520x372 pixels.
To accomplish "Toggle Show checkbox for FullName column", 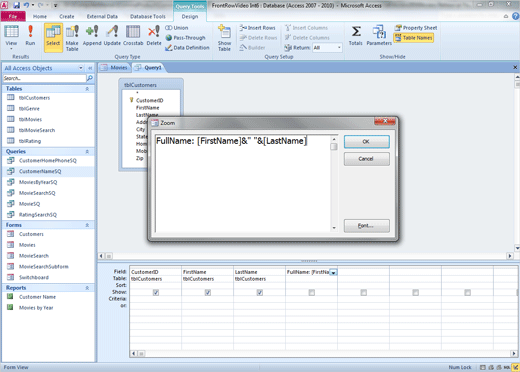I will tap(312, 292).
